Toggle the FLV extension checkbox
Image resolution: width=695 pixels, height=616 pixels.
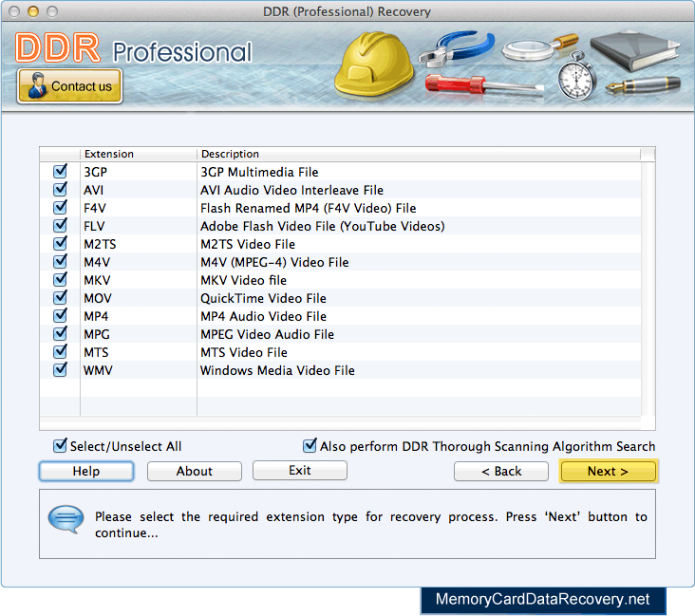coord(60,225)
